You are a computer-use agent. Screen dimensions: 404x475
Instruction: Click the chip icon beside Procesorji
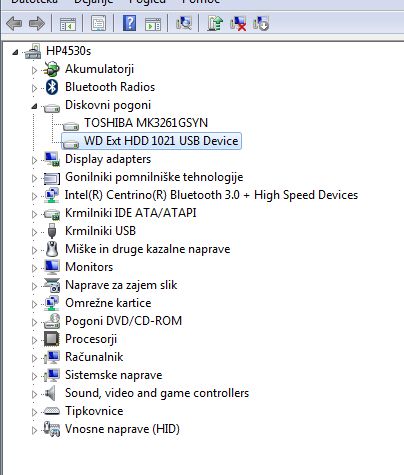pyautogui.click(x=52, y=339)
